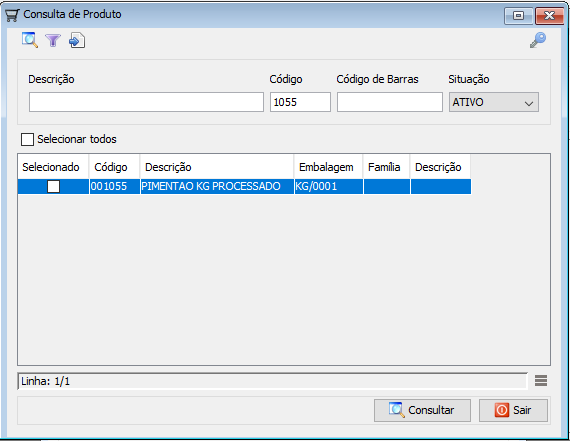
Task: Check the box for product 001055
Action: (53, 187)
